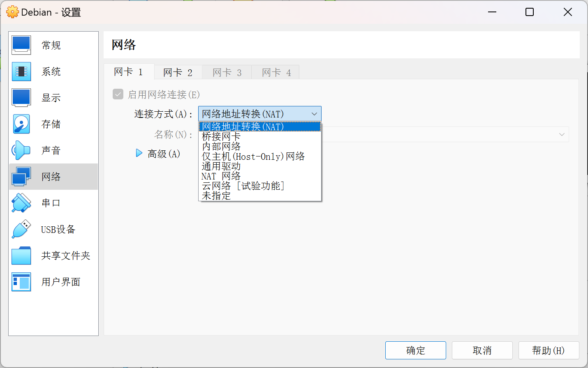Click the USB设备 label in sidebar
588x368 pixels.
[58, 229]
